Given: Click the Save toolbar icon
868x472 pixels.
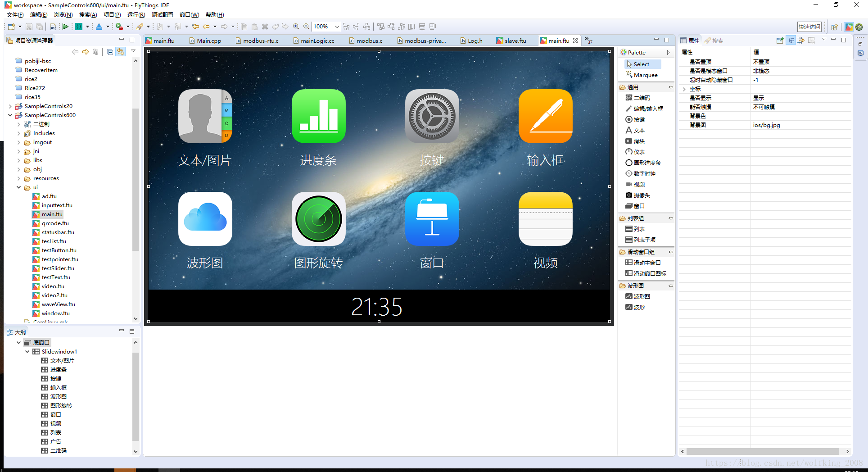Looking at the screenshot, I should [29, 27].
